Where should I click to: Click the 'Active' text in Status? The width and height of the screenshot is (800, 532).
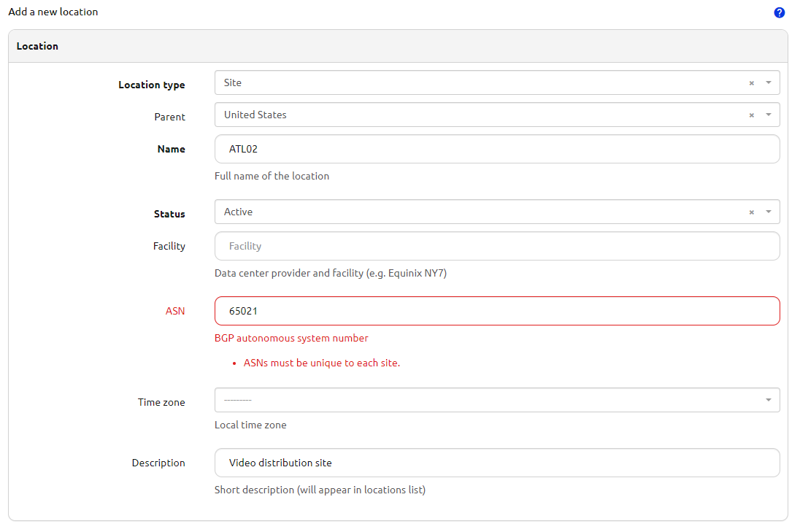click(238, 212)
